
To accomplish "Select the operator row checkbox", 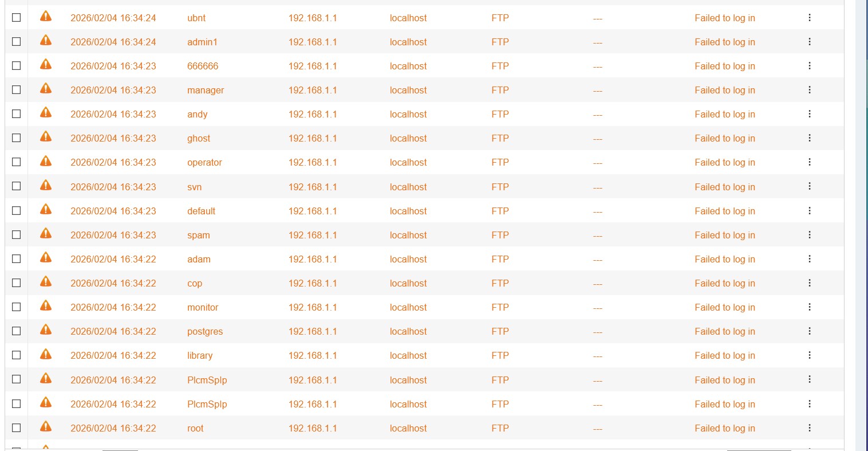I will click(17, 162).
